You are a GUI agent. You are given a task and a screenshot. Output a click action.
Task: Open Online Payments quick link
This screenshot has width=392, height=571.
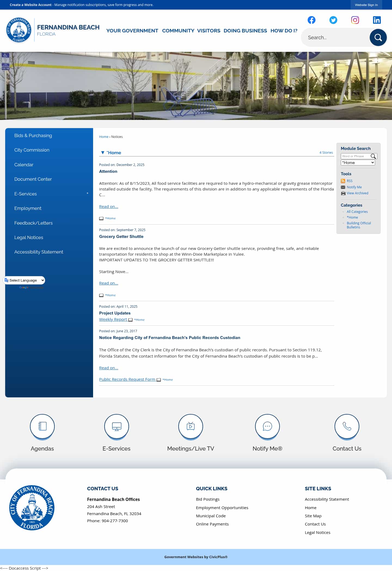tap(212, 524)
